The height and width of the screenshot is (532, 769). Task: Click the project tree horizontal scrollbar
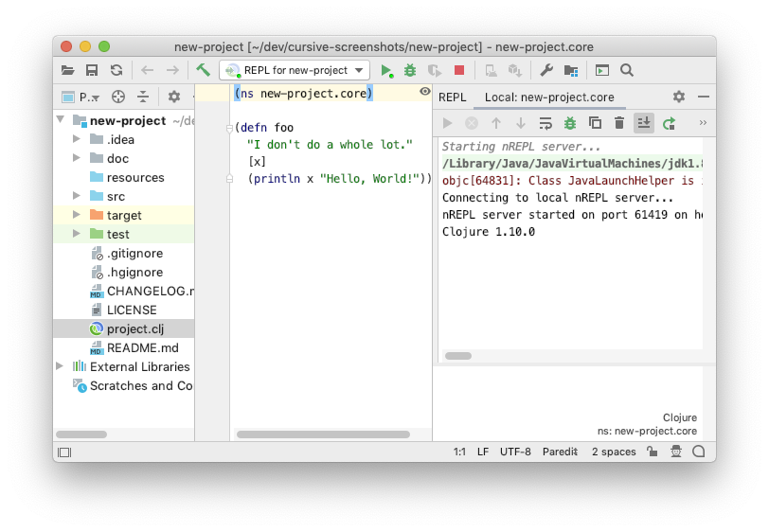[81, 434]
